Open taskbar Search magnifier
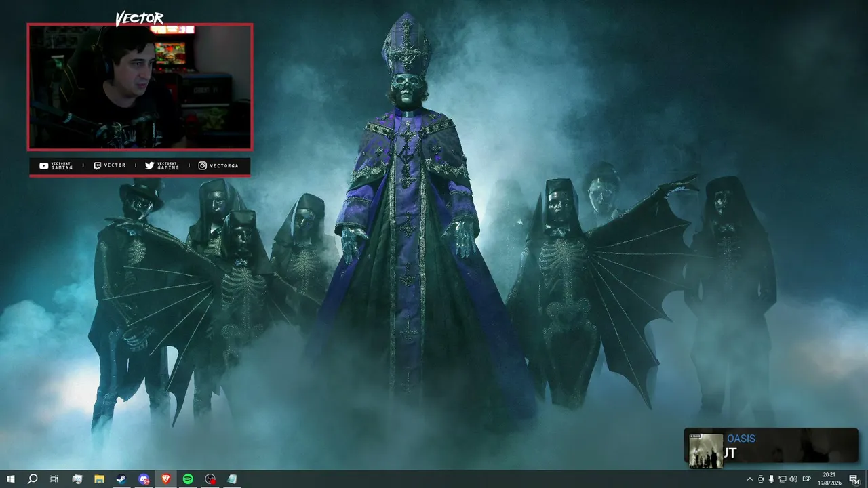Screen dimensions: 868x488 [x=33, y=479]
